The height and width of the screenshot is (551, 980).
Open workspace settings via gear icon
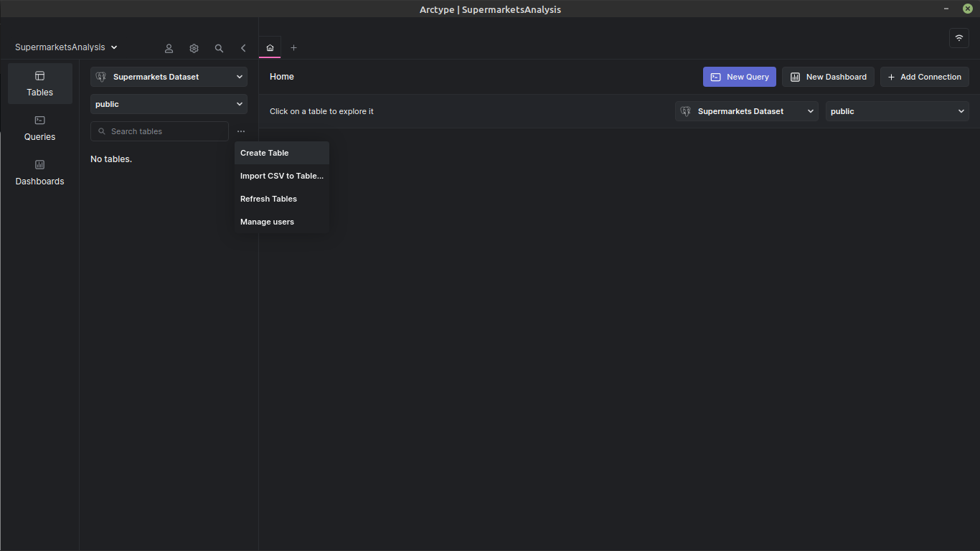(x=194, y=48)
